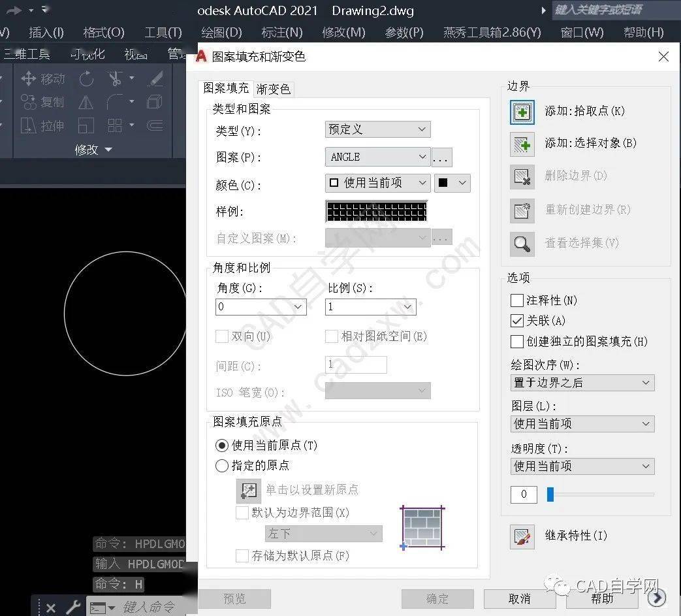Select the Copy (复制) tool in ribbon
This screenshot has height=616, width=681.
click(43, 103)
